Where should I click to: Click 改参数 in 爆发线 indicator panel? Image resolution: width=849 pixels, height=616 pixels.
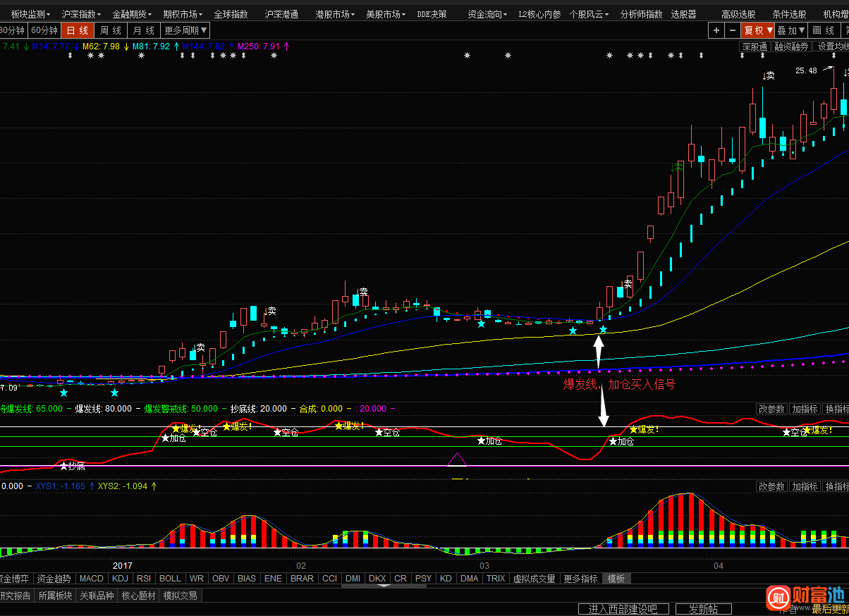pyautogui.click(x=771, y=409)
